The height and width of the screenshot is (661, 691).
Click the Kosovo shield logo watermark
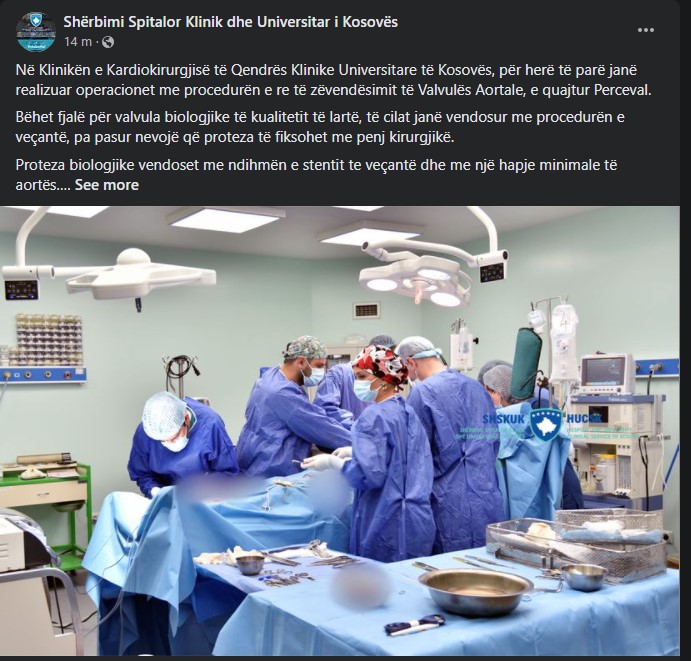pyautogui.click(x=546, y=425)
